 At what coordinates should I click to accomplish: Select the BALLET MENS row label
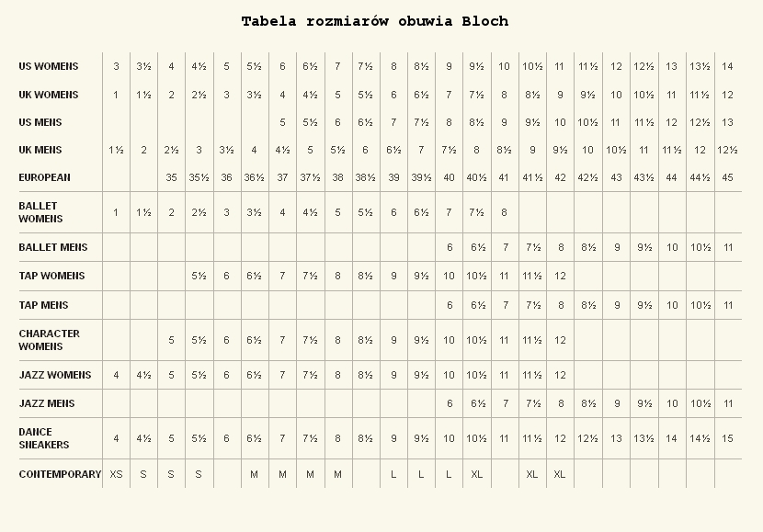(53, 247)
